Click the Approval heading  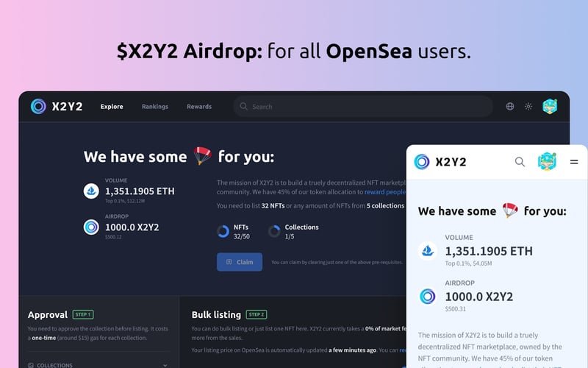(x=48, y=315)
